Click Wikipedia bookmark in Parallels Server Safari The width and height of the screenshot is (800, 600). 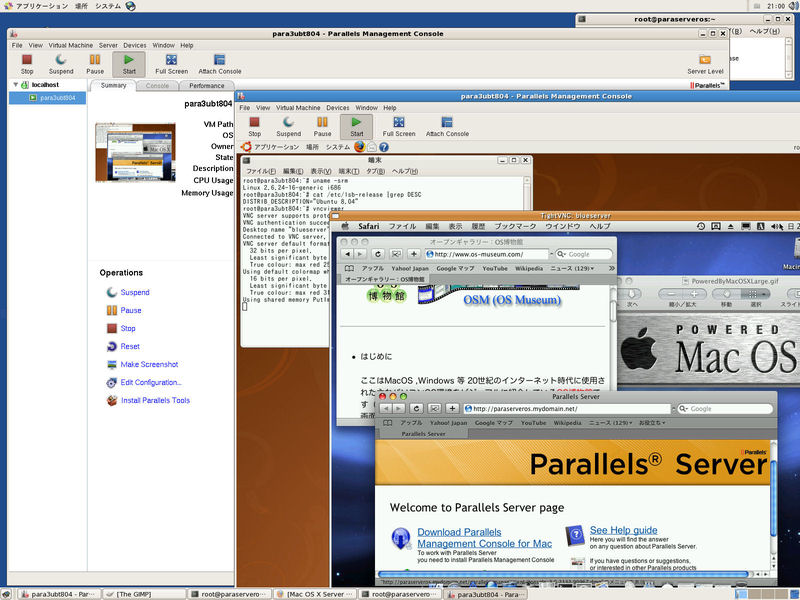coord(567,423)
